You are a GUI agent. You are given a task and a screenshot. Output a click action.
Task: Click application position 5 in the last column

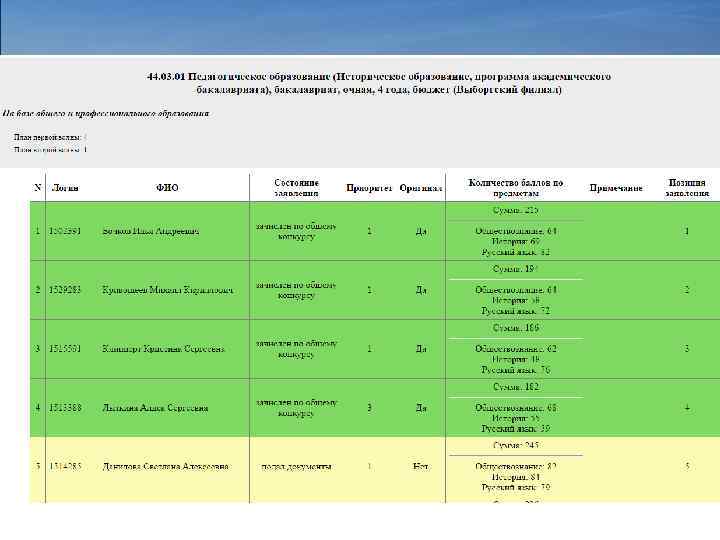pos(687,467)
